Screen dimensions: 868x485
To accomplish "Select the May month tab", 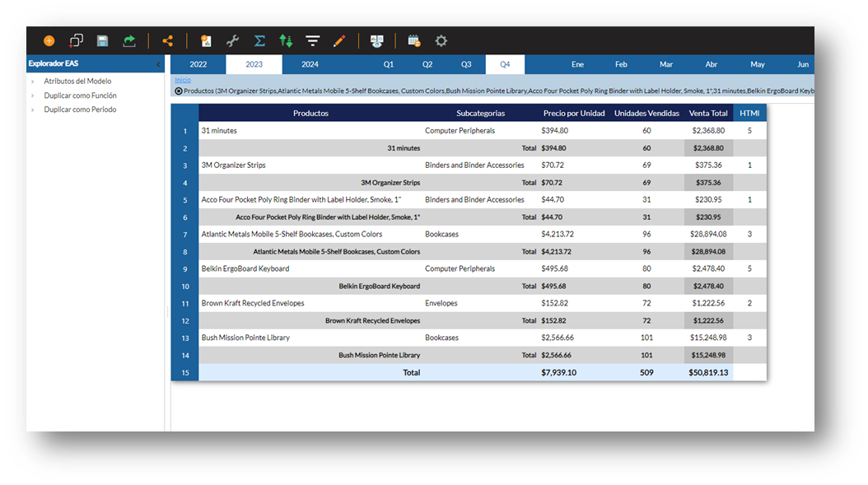I will click(758, 64).
